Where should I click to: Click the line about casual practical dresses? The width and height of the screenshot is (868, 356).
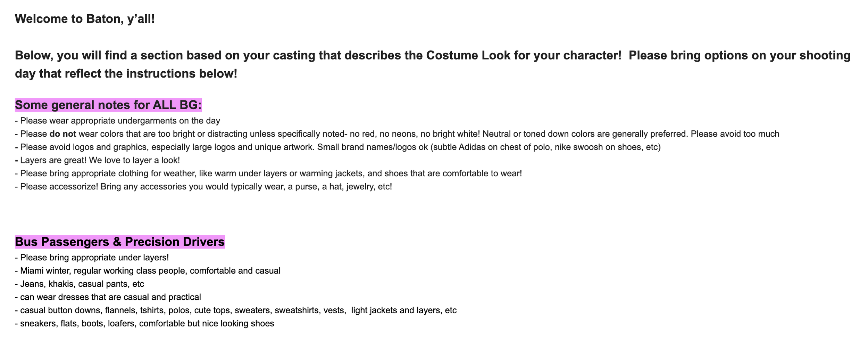108,297
